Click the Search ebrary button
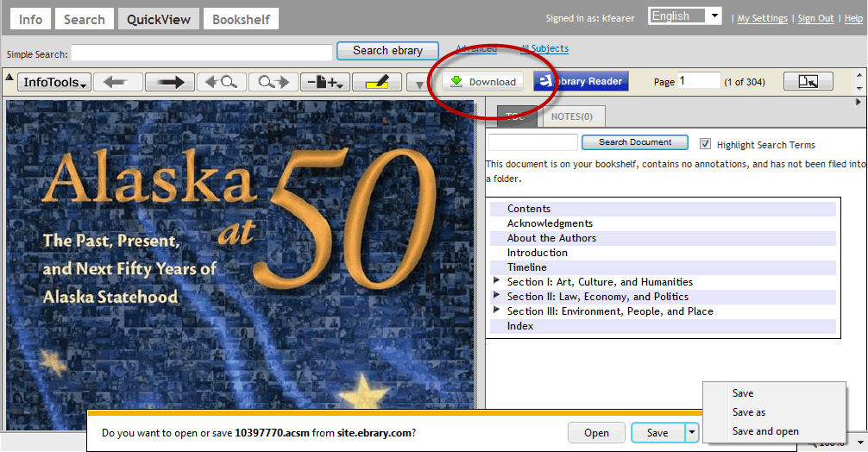The width and height of the screenshot is (868, 452). click(x=387, y=51)
